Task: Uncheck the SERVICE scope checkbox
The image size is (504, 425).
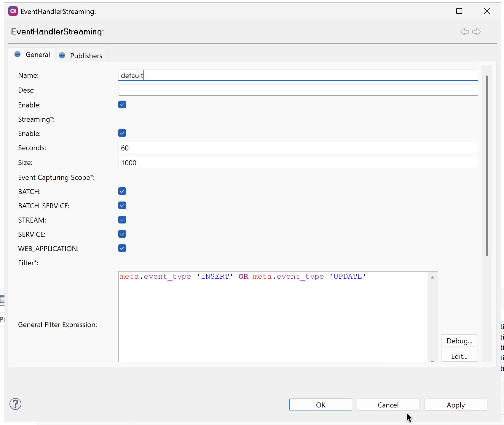Action: click(122, 234)
